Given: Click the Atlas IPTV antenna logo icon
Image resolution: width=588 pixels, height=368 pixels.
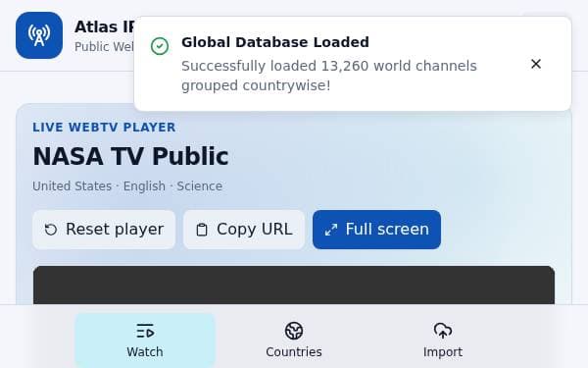Looking at the screenshot, I should click(x=39, y=35).
